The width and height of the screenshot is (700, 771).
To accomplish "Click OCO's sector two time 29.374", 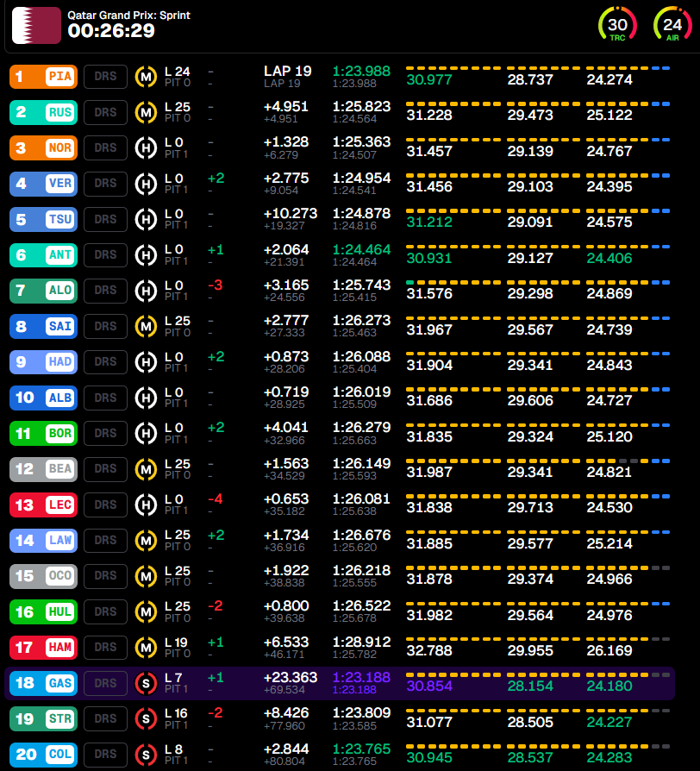I will (530, 580).
